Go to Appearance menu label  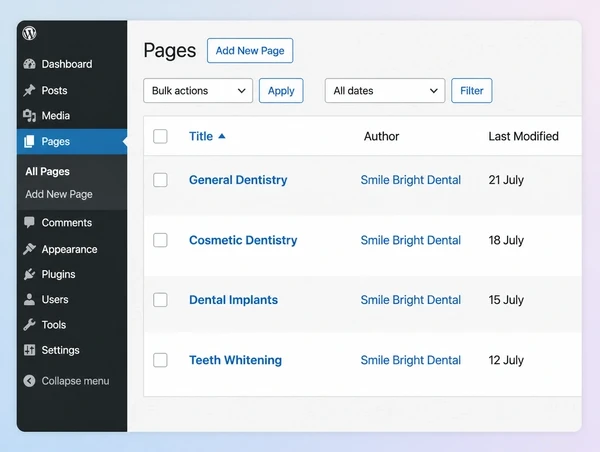70,250
